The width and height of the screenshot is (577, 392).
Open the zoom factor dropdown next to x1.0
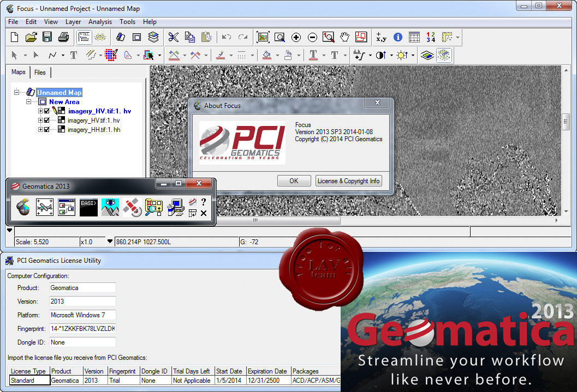[x=110, y=242]
